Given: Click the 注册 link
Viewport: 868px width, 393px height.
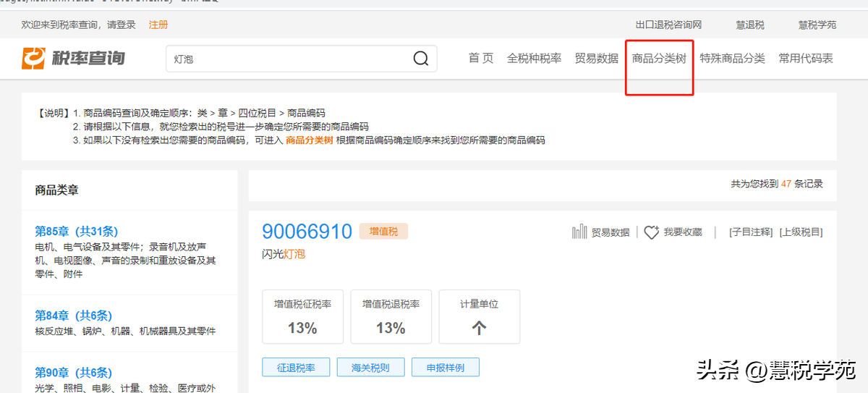Looking at the screenshot, I should (158, 25).
